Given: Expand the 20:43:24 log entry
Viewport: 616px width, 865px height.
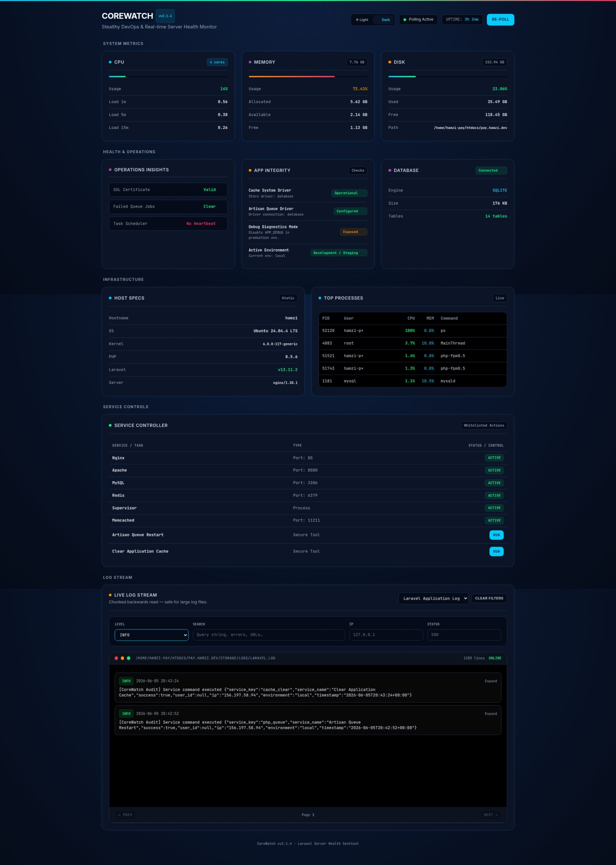Looking at the screenshot, I should pyautogui.click(x=491, y=681).
